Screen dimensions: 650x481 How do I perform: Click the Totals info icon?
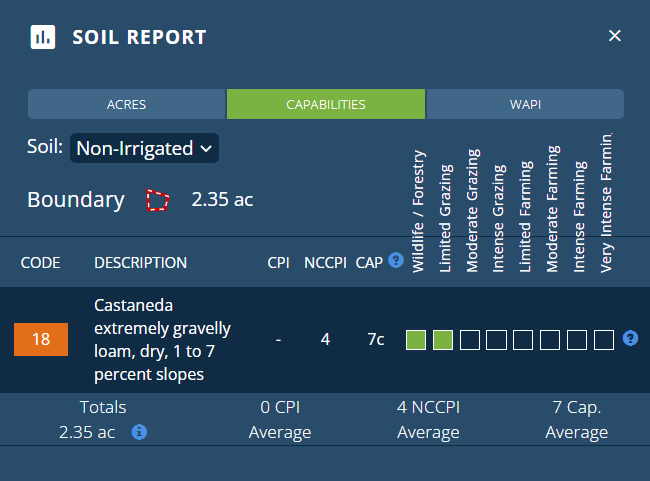tap(140, 432)
